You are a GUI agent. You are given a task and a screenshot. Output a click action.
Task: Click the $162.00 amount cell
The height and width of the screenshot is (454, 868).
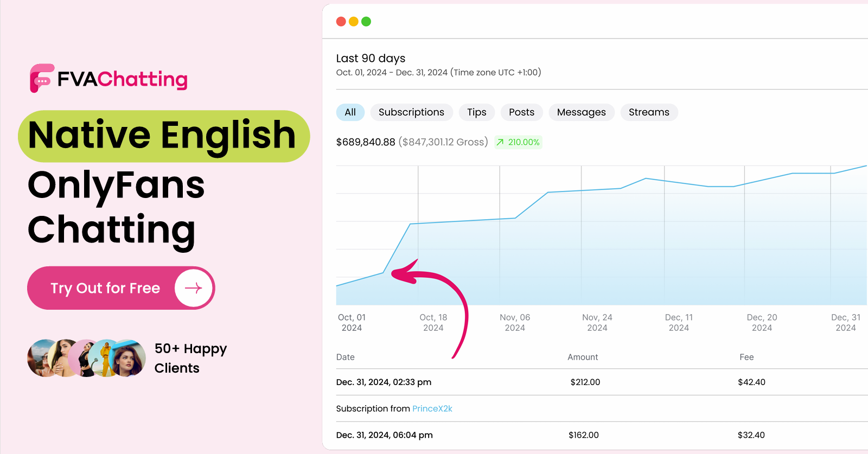584,435
